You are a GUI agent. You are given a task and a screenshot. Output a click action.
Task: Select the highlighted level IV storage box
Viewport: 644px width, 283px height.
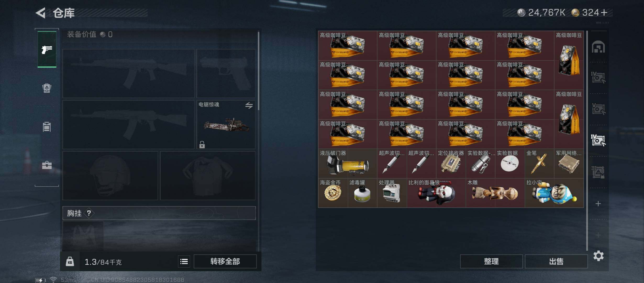coord(598,140)
